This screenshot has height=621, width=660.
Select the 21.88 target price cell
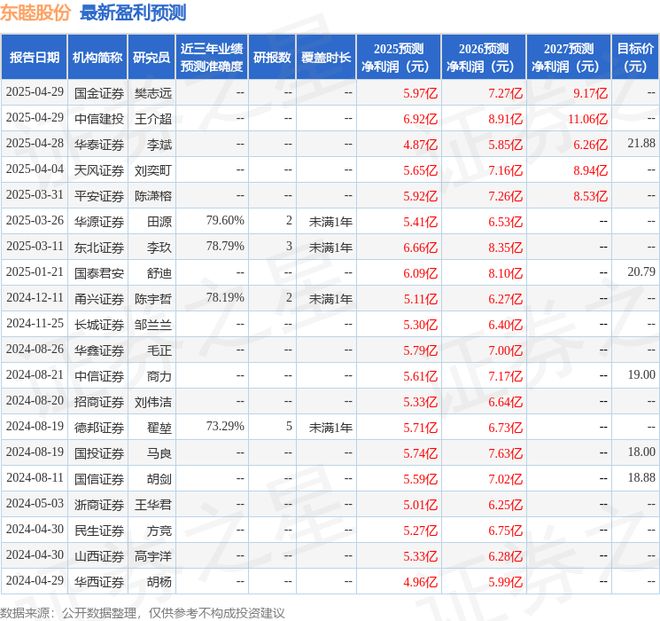click(639, 144)
